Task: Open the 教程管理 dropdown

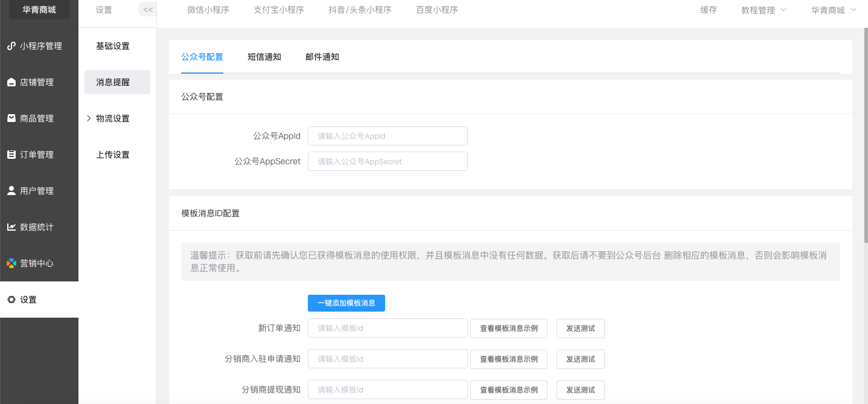Action: tap(764, 10)
